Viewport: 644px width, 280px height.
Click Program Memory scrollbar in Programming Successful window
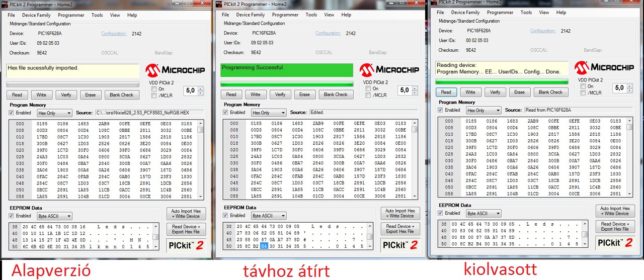415,159
